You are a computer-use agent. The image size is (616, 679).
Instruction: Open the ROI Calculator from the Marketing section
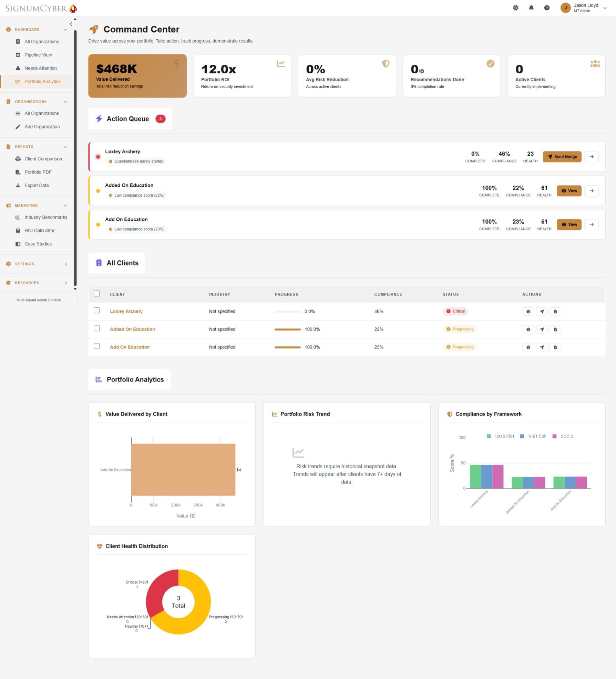(39, 230)
